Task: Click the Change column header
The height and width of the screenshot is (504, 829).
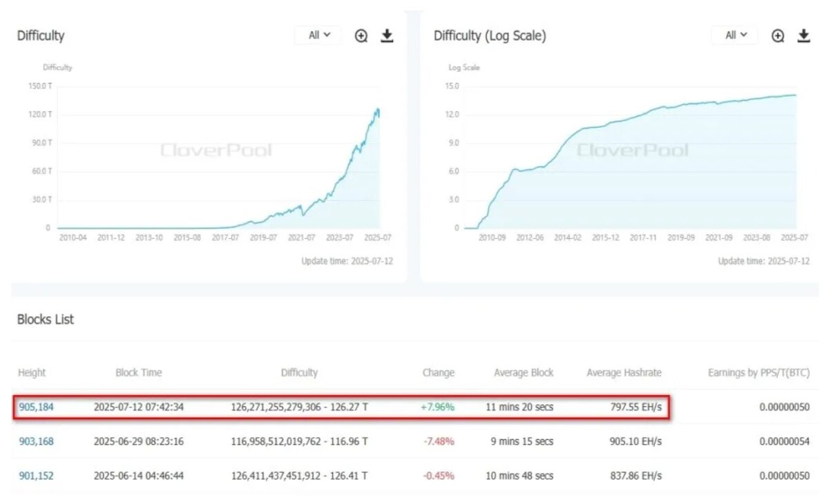Action: (x=438, y=373)
